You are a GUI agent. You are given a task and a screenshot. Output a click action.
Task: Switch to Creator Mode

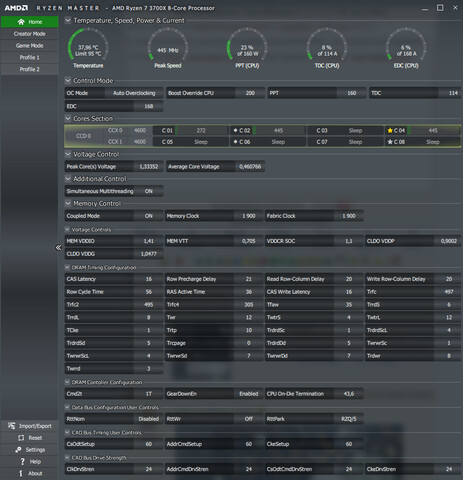click(30, 34)
